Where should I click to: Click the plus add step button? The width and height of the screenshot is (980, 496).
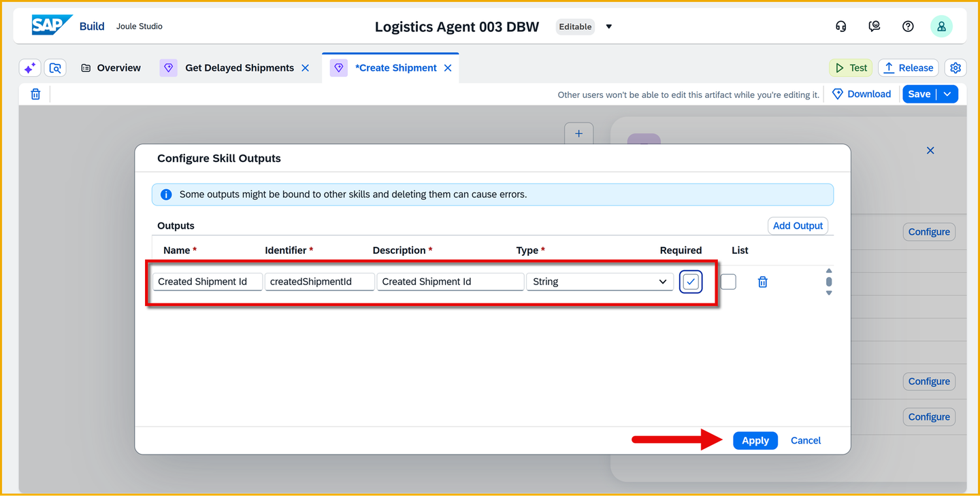[x=578, y=133]
